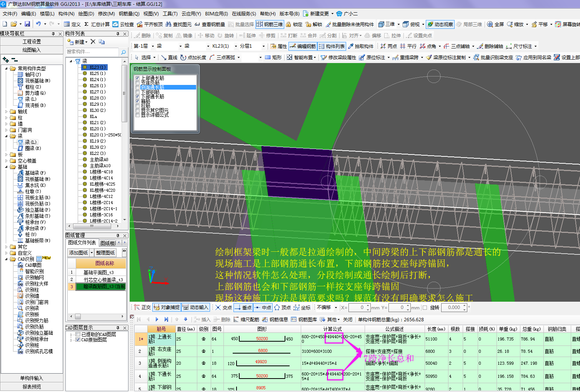Toggle 下部通长筋 checkbox

click(x=137, y=96)
